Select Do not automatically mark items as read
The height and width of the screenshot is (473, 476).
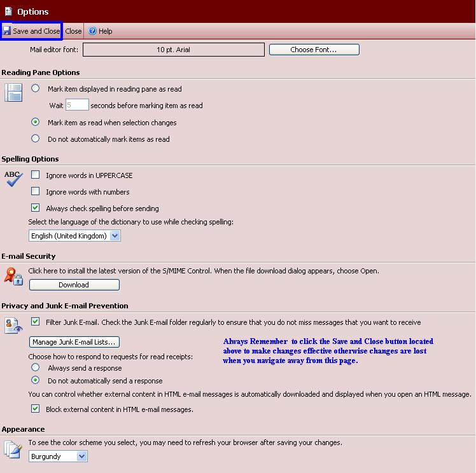tap(35, 138)
